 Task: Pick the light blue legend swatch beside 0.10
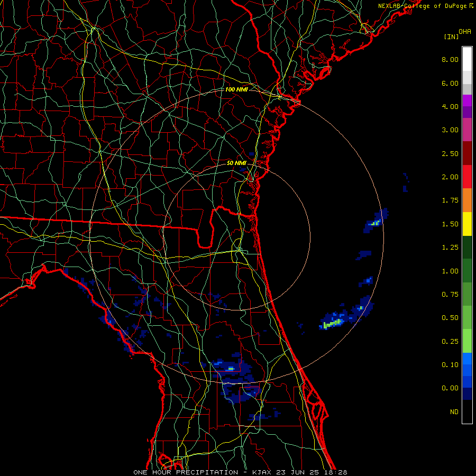[x=467, y=359]
